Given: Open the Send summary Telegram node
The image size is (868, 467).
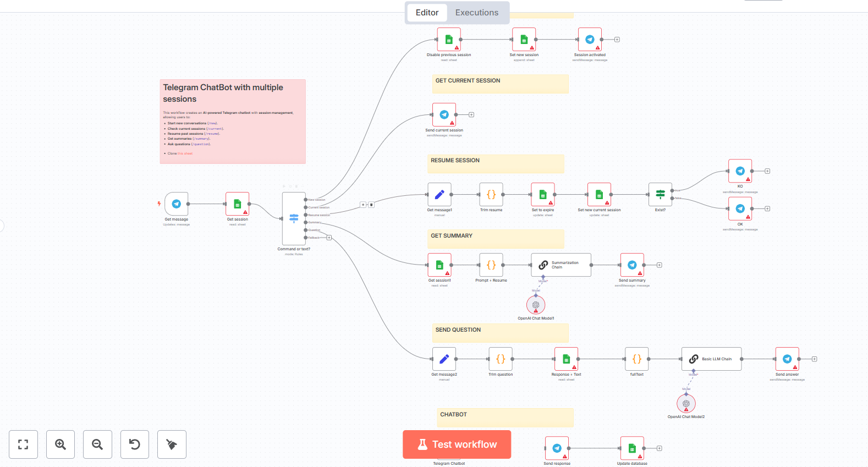Looking at the screenshot, I should coord(632,265).
